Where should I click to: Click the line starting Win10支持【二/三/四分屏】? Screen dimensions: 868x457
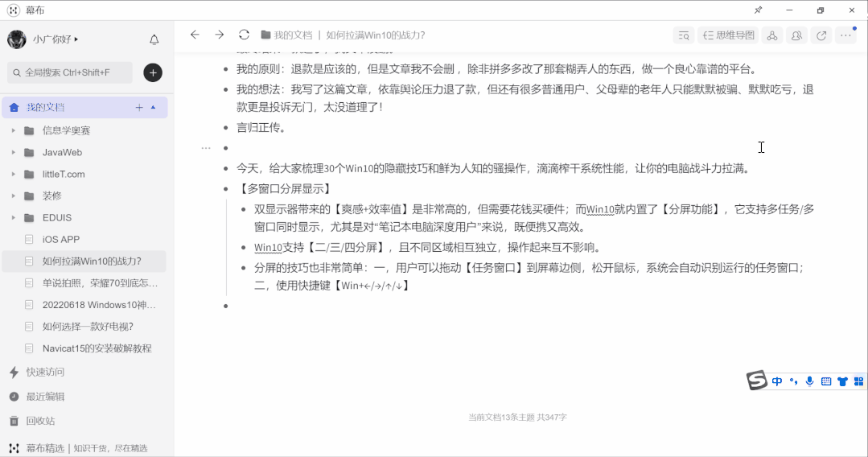point(428,248)
